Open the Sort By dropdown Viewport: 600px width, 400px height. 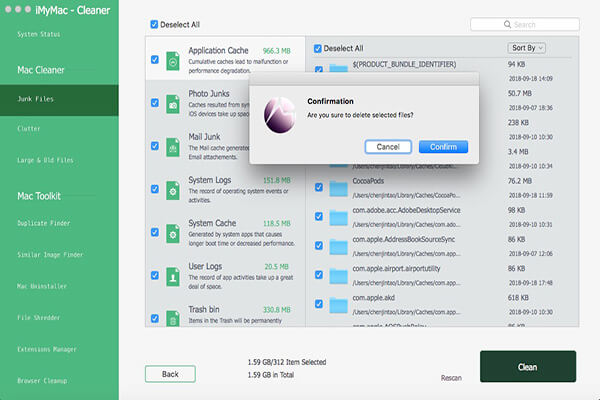[x=527, y=47]
